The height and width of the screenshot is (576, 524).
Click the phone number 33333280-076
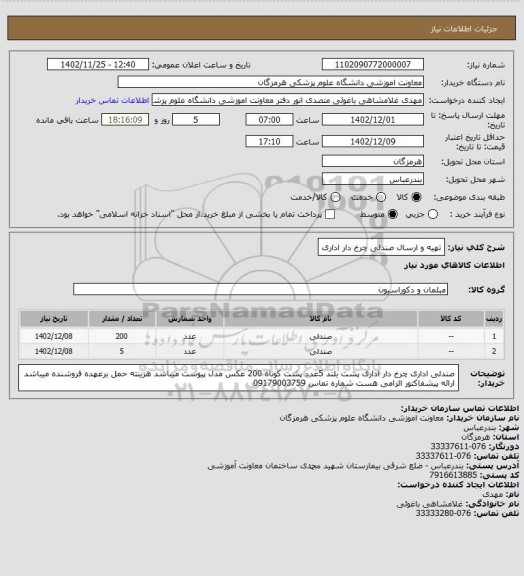tap(443, 513)
